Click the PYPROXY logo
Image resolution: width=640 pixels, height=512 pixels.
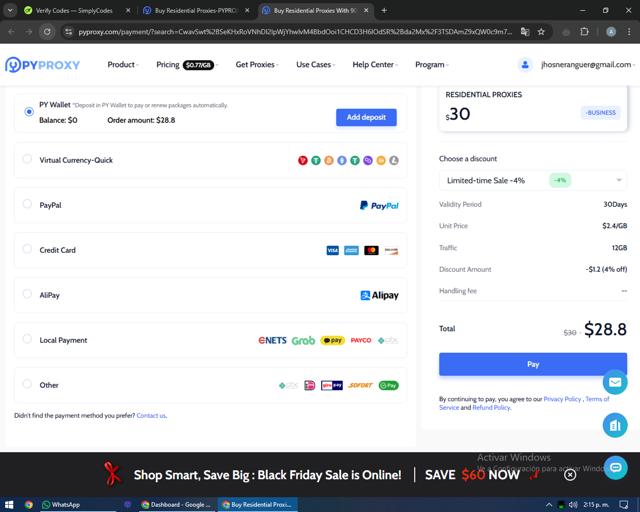(42, 65)
